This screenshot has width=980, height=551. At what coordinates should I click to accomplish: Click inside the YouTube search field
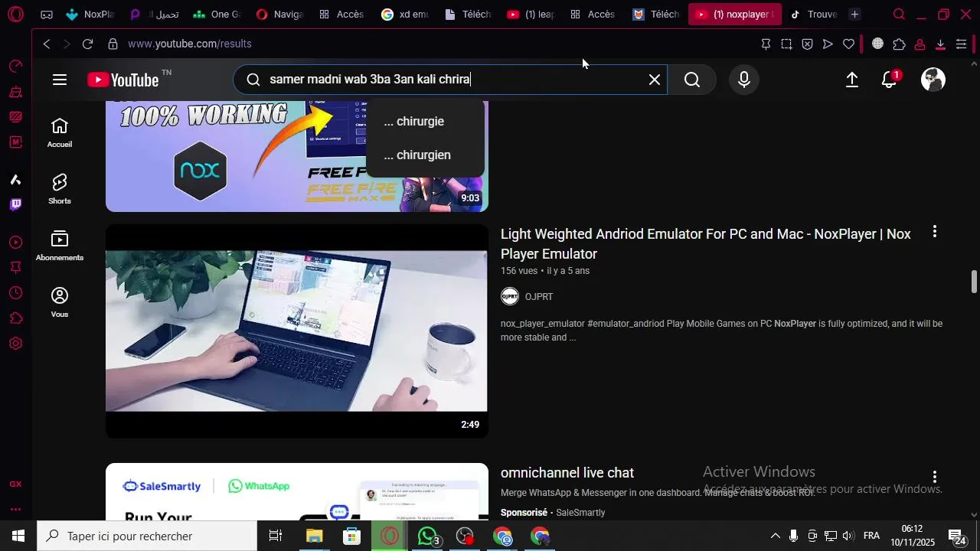[452, 80]
